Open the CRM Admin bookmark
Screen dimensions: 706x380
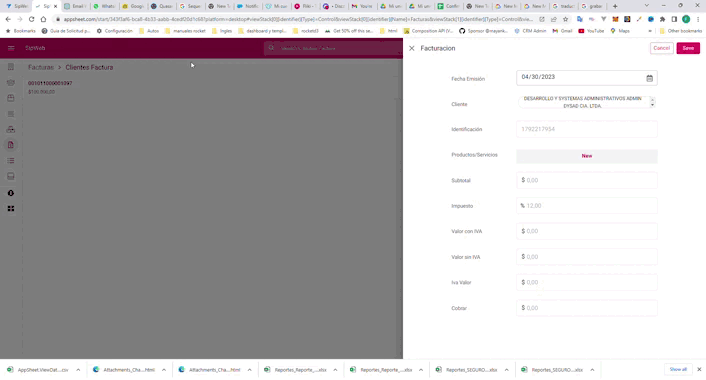530,31
